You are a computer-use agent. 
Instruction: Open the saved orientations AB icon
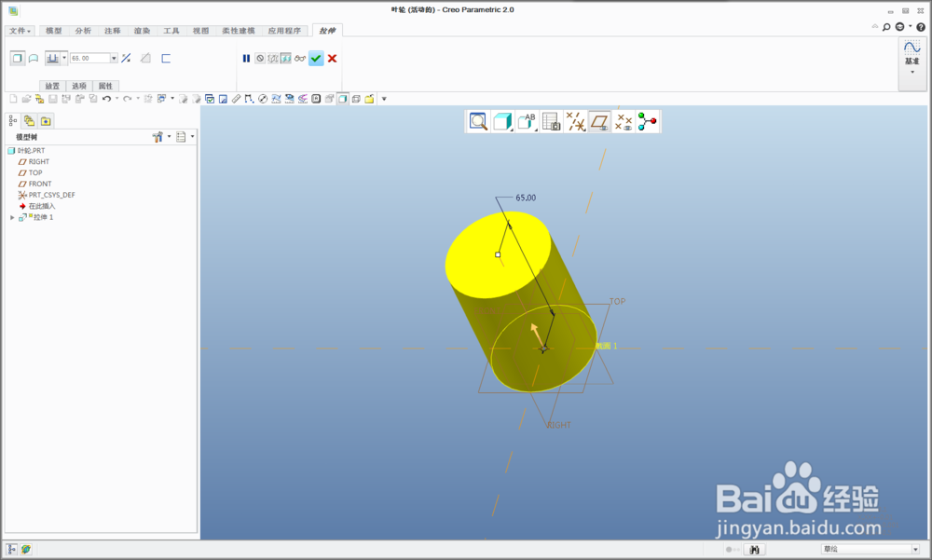[528, 122]
